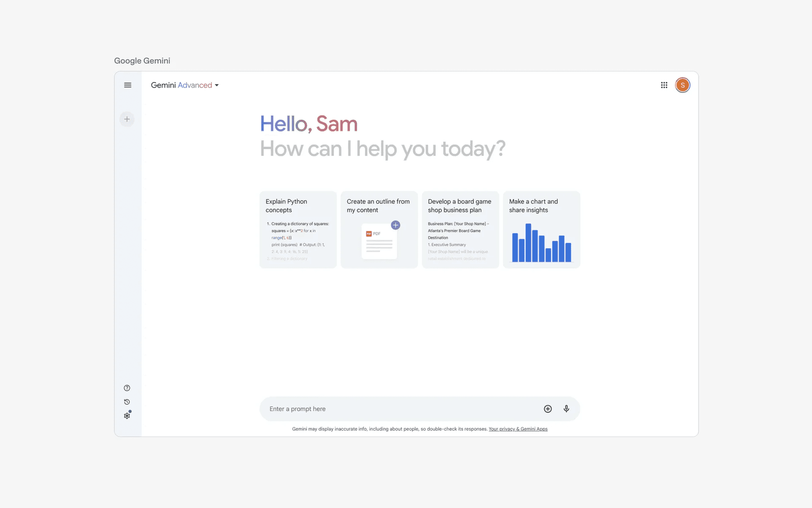Open the Settings gear icon
The width and height of the screenshot is (812, 508).
click(x=127, y=416)
